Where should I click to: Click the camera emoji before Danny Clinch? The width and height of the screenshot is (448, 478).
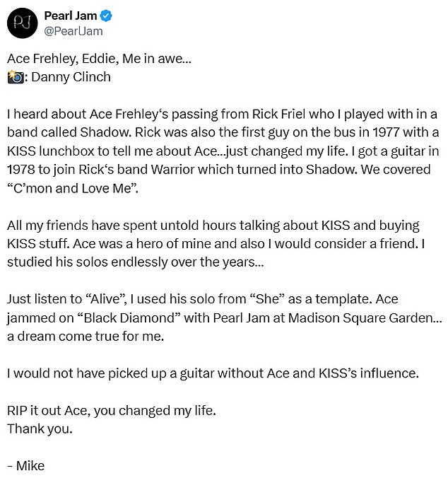(x=14, y=77)
